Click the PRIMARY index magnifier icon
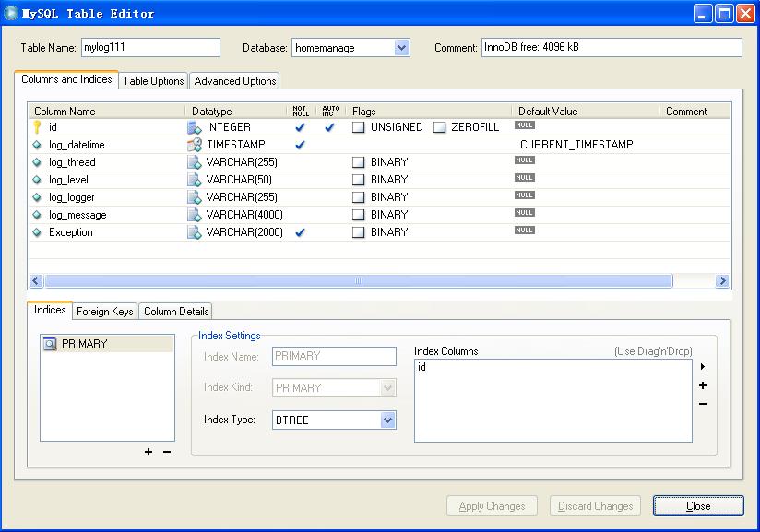 coord(50,344)
